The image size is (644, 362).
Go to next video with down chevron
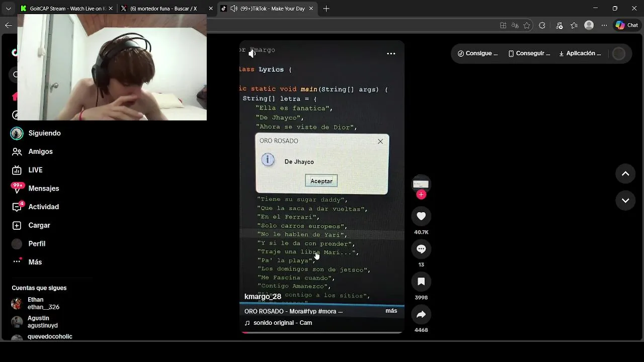[625, 201]
